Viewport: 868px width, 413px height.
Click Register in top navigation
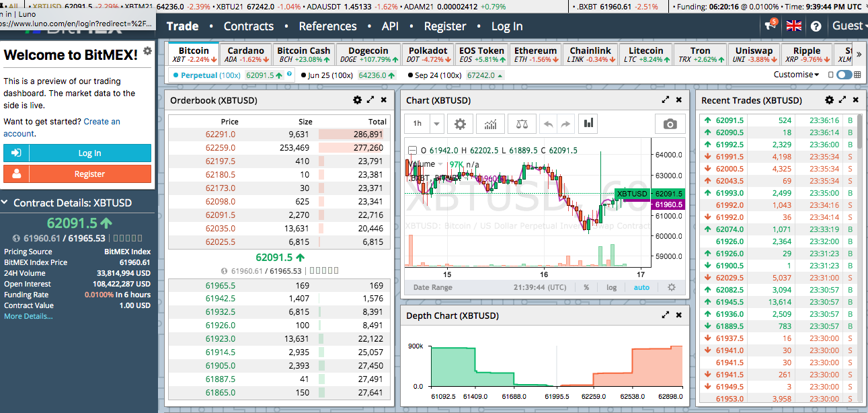(x=445, y=26)
